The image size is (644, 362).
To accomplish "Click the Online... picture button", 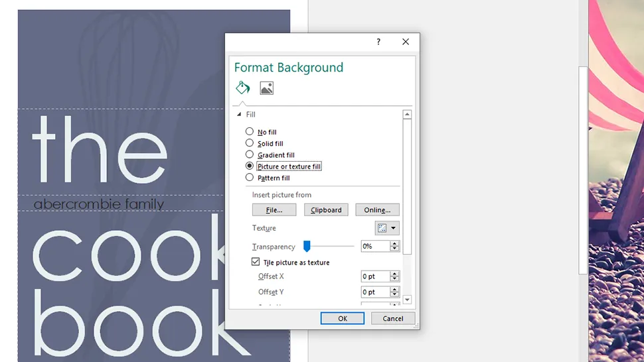I will pyautogui.click(x=377, y=210).
